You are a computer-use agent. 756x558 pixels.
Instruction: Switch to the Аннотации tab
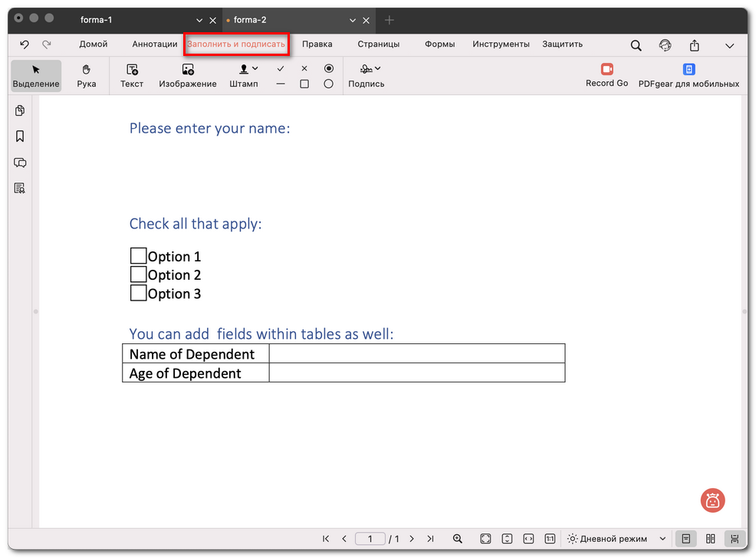pyautogui.click(x=154, y=44)
